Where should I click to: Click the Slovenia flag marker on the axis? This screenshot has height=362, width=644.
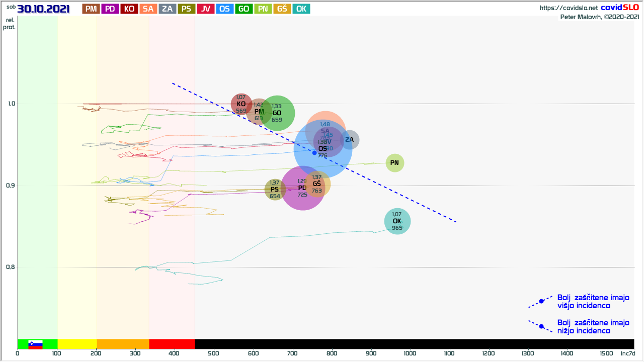point(35,344)
